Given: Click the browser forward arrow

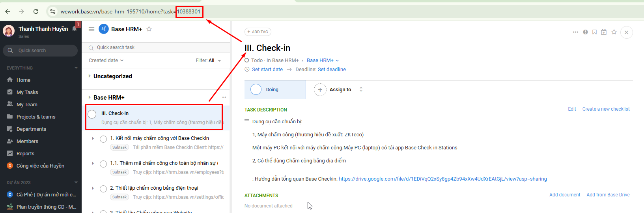Looking at the screenshot, I should (x=22, y=11).
